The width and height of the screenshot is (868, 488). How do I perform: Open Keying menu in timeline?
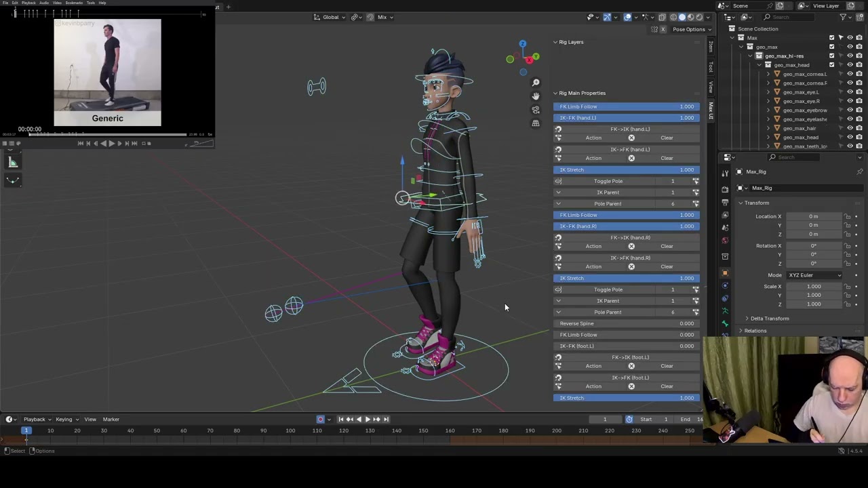point(65,419)
